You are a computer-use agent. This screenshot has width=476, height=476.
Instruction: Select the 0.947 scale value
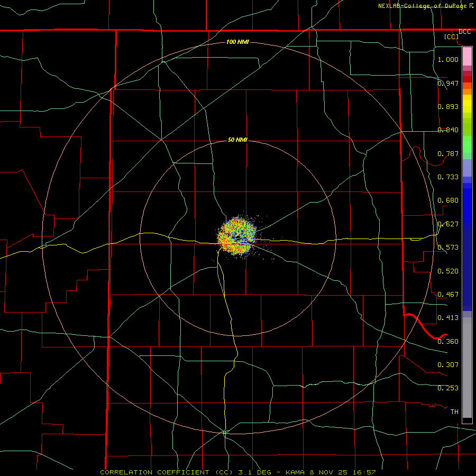tap(448, 83)
